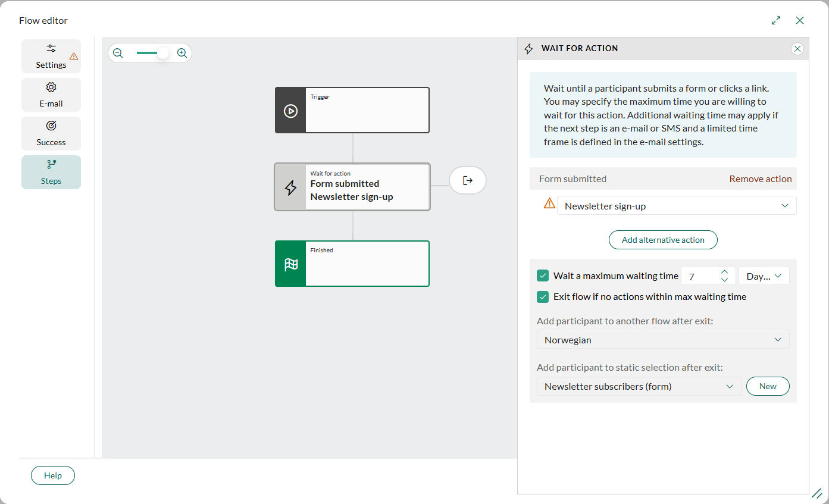
Task: Open the Newsletter subscribers (form) dropdown
Action: coord(639,386)
